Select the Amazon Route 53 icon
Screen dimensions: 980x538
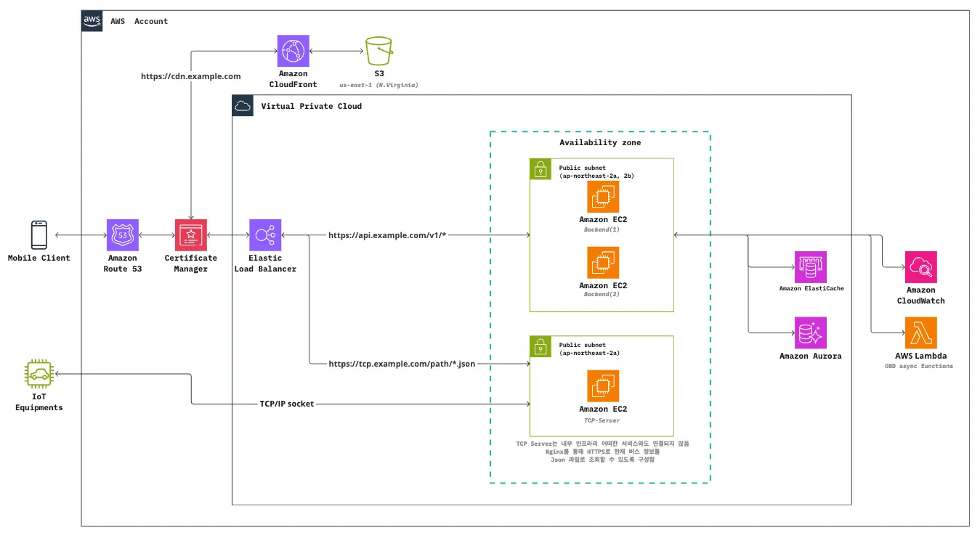(122, 235)
